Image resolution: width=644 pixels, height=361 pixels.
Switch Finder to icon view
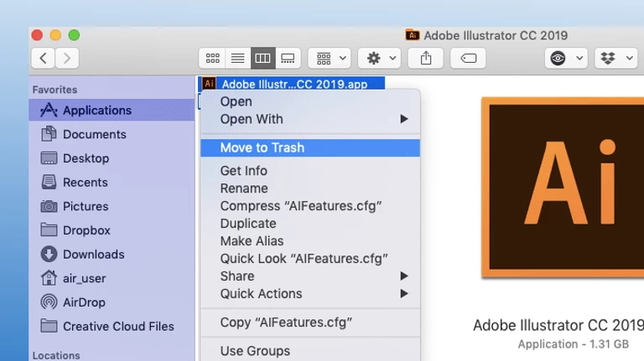(212, 59)
